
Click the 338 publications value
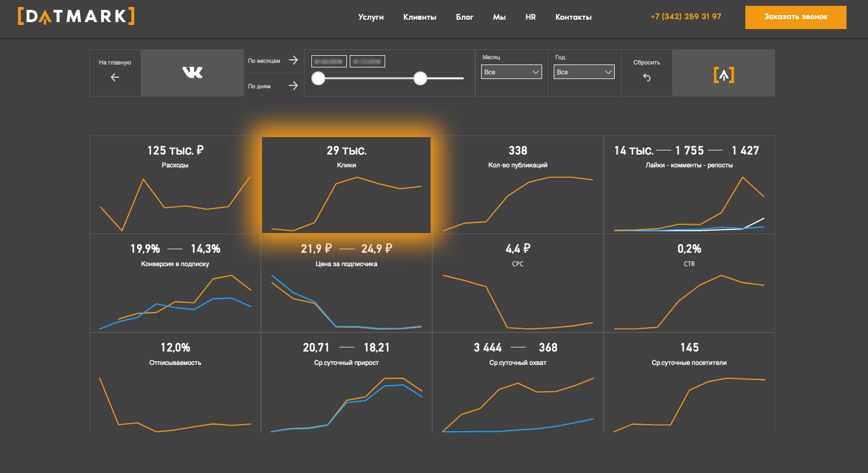point(518,150)
